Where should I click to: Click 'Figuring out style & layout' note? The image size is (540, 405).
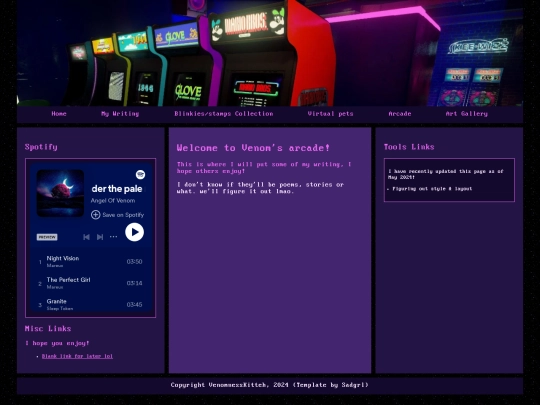(432, 189)
